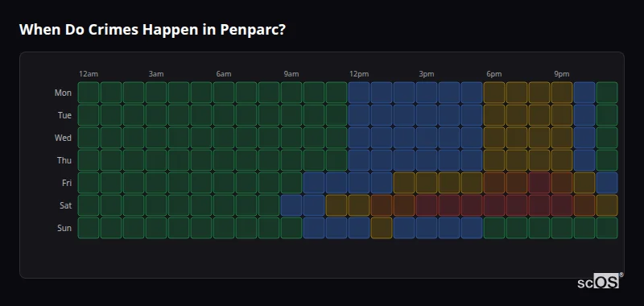Click the '12pm' column header
The height and width of the screenshot is (306, 644).
[359, 74]
